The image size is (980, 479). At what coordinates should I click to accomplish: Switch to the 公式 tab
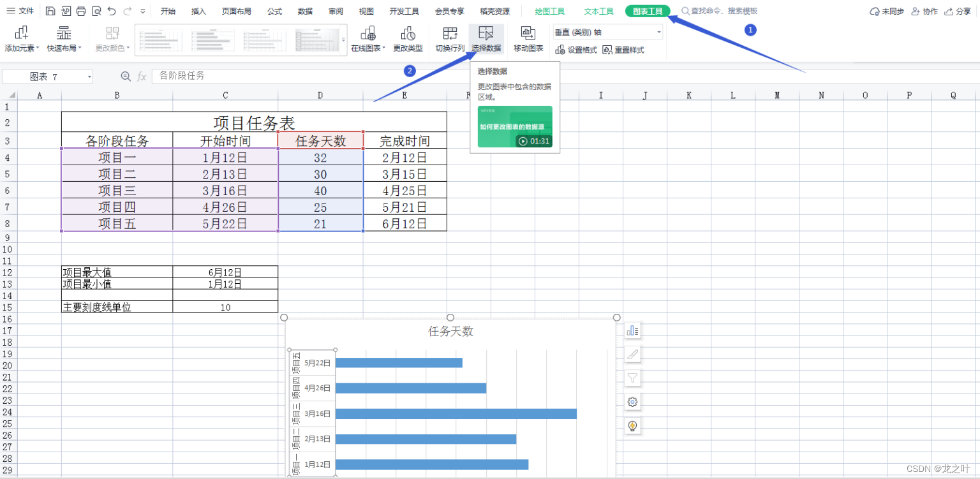point(274,11)
